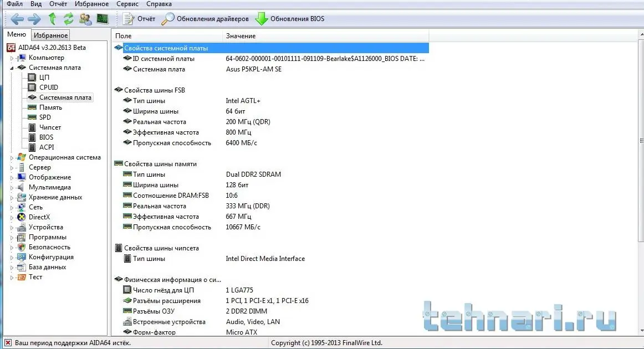Select the Разъёмы расширения row
This screenshot has height=349, width=644.
[271, 301]
